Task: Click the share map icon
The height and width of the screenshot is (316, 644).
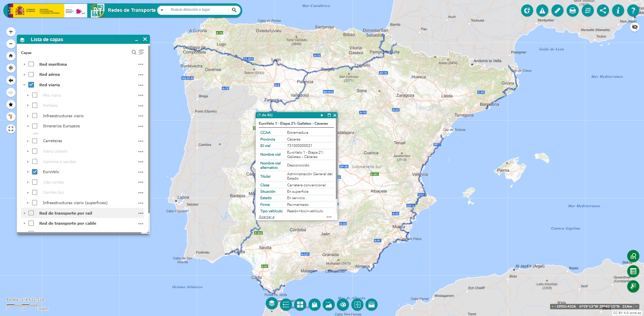Action: (603, 10)
